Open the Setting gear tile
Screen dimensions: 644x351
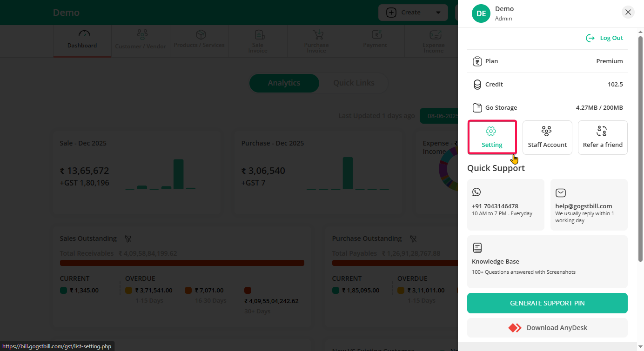pyautogui.click(x=492, y=137)
